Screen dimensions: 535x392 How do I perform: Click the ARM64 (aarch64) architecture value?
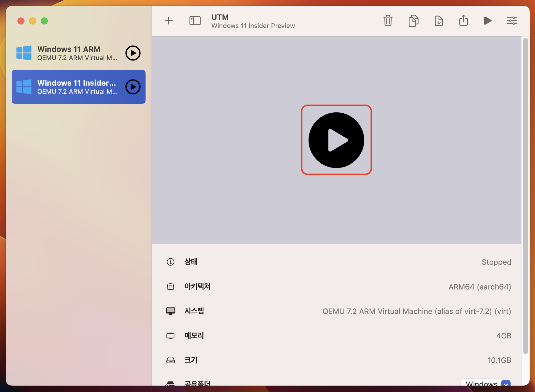click(x=480, y=287)
